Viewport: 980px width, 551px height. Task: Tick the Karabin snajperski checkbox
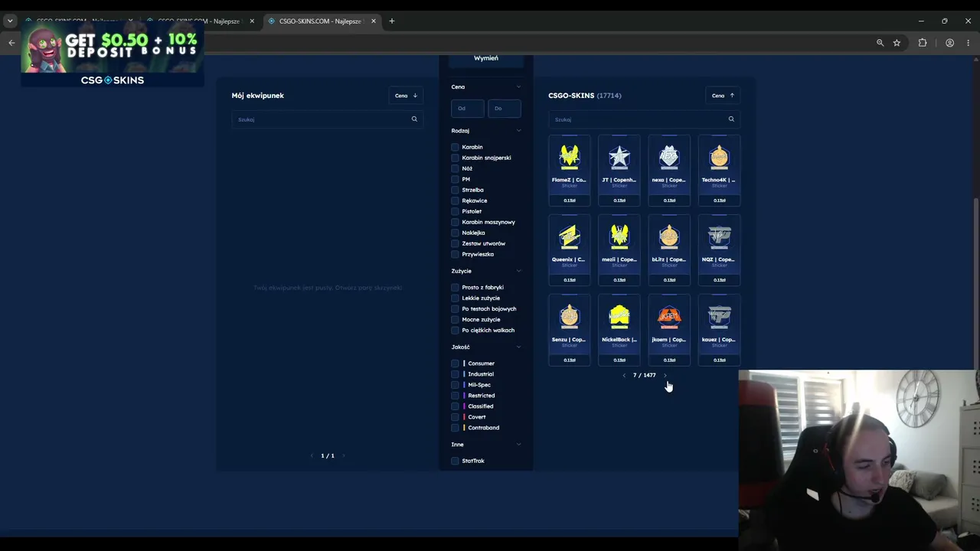455,158
